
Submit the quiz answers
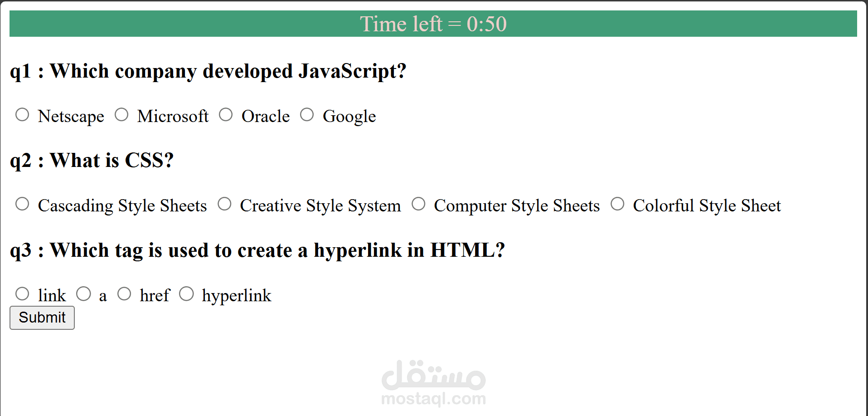42,318
